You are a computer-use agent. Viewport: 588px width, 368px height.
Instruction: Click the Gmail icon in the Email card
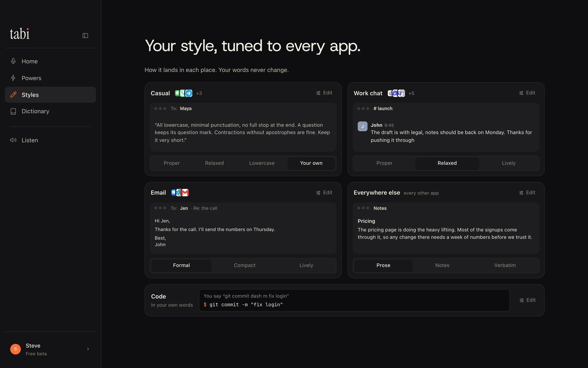click(x=185, y=193)
